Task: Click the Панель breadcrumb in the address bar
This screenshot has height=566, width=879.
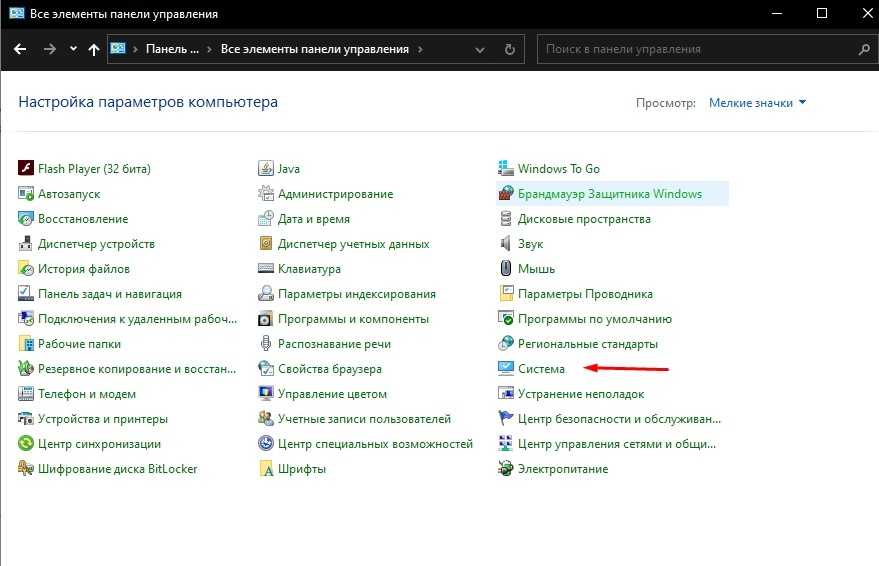Action: click(172, 49)
